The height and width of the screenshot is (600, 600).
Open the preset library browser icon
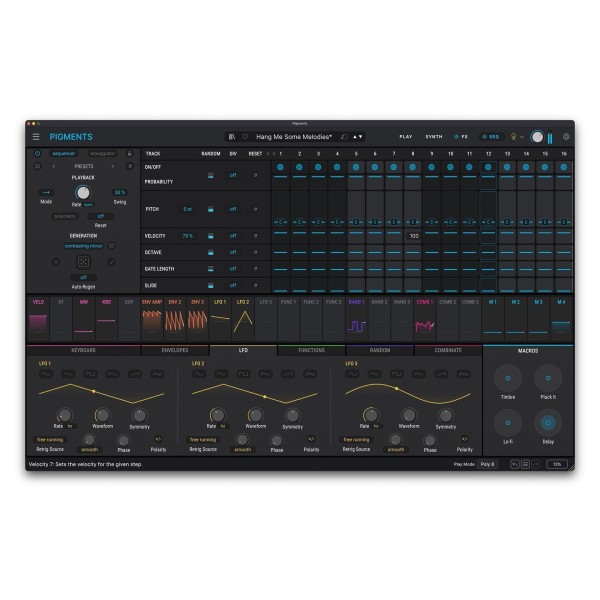tap(232, 137)
